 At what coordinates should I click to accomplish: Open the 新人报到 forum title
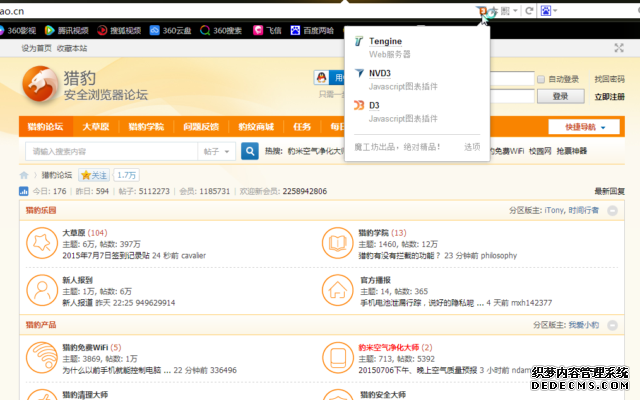coord(78,280)
